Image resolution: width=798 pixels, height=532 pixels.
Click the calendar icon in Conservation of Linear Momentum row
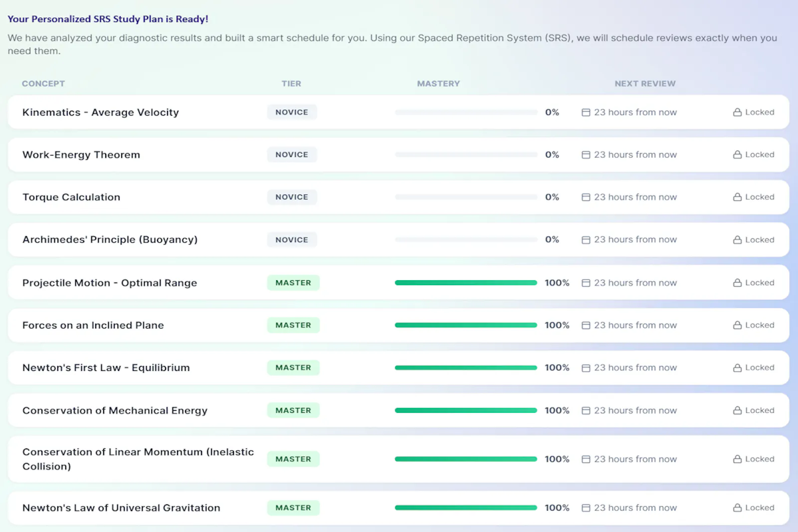click(586, 459)
